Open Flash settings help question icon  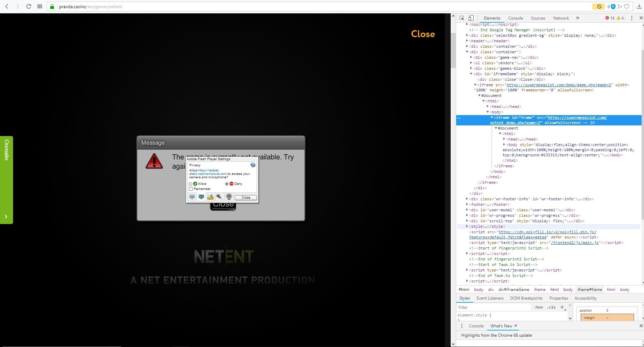(x=253, y=165)
